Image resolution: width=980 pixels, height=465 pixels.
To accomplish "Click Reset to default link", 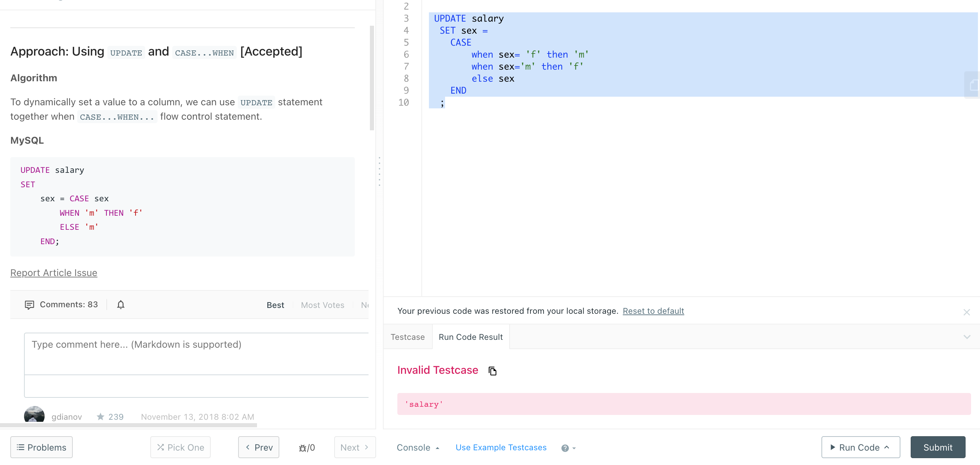I will 653,311.
